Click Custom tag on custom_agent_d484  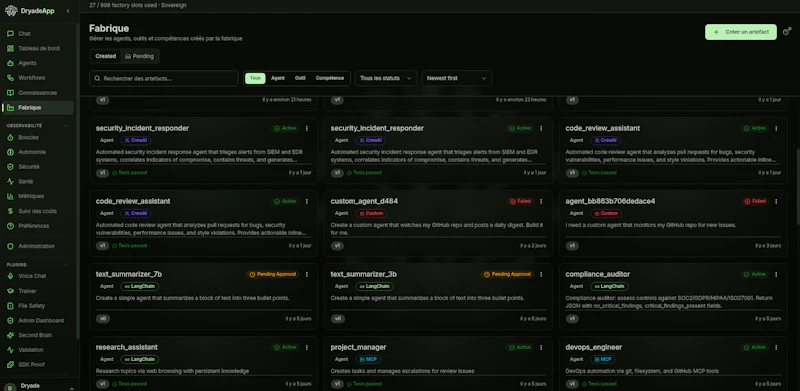coord(371,213)
